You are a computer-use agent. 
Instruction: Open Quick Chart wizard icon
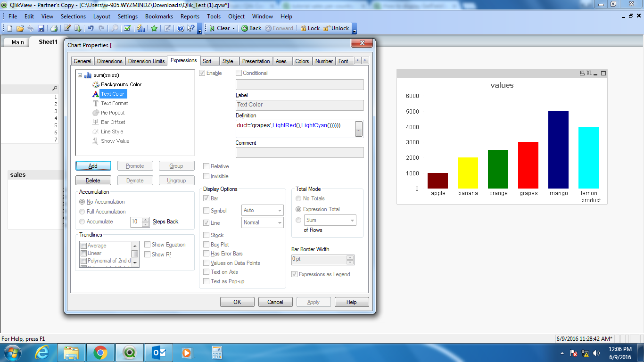[x=140, y=28]
